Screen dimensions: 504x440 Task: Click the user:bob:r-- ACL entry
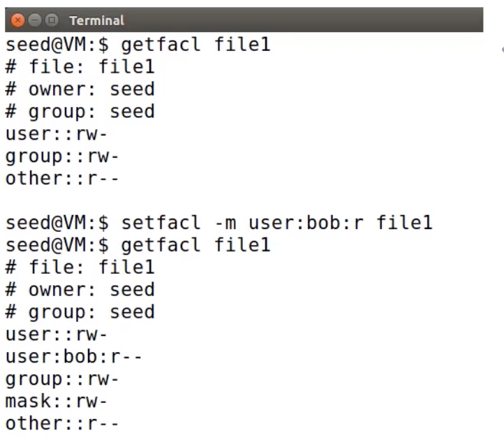click(x=73, y=356)
